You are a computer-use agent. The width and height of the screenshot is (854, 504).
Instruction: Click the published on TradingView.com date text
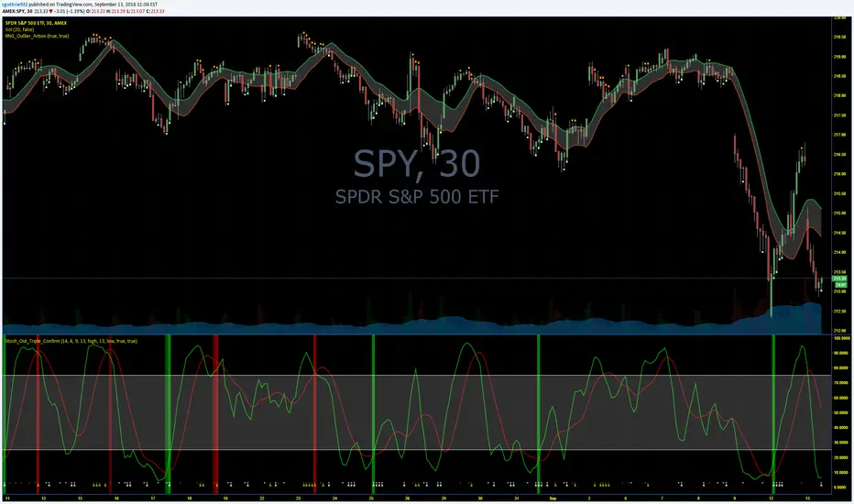point(93,5)
